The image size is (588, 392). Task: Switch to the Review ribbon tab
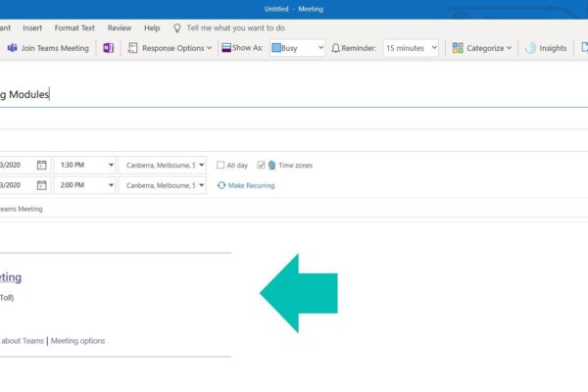click(120, 28)
